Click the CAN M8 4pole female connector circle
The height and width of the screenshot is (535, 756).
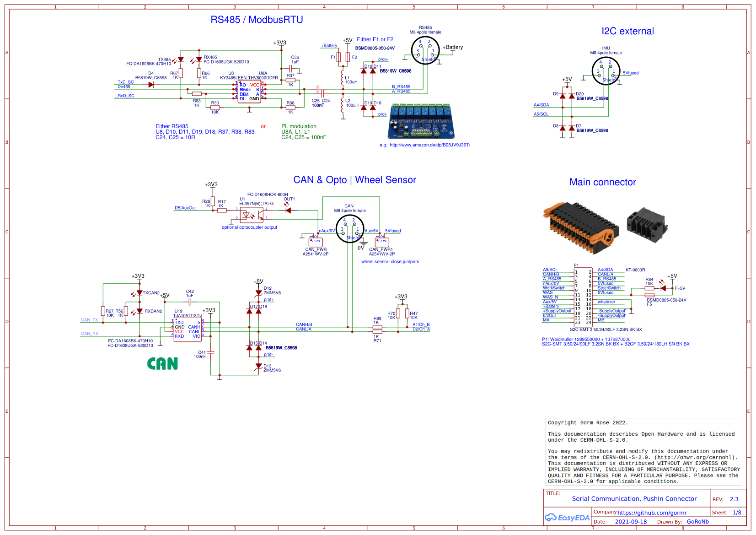349,229
